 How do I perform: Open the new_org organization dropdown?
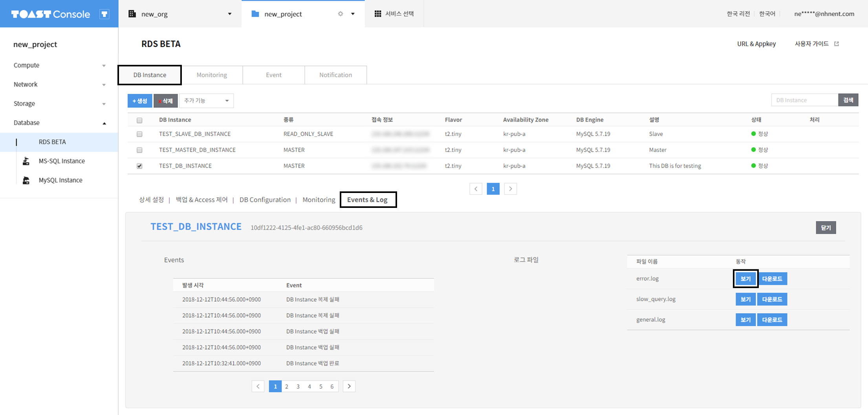[x=230, y=14]
